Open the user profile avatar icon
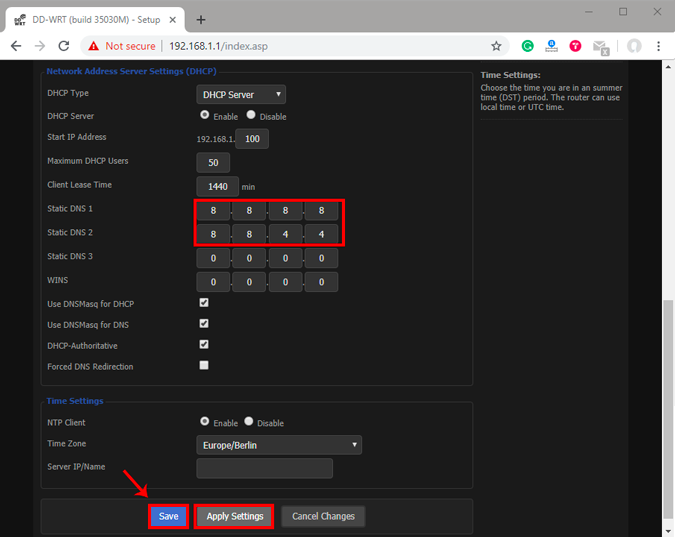 [x=633, y=46]
